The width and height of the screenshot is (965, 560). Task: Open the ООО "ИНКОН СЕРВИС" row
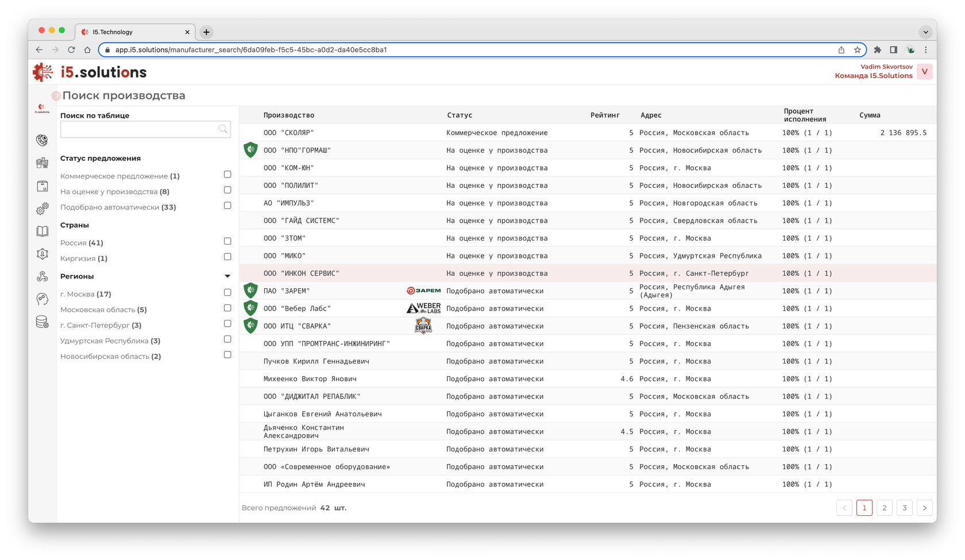coord(588,273)
